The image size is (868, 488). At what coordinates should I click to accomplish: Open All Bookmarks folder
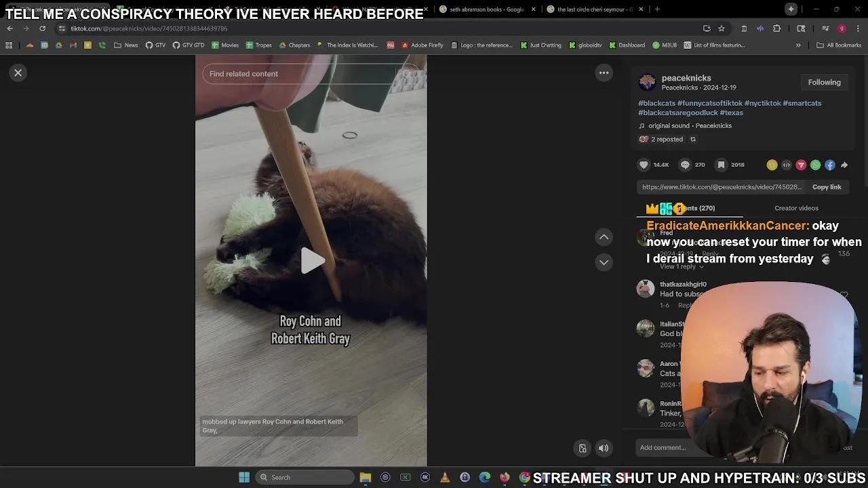coord(840,45)
